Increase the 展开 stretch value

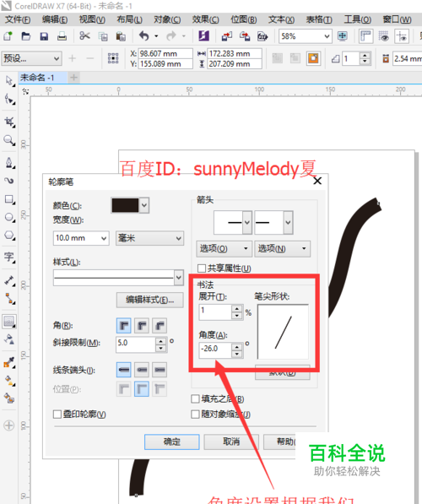tap(237, 309)
